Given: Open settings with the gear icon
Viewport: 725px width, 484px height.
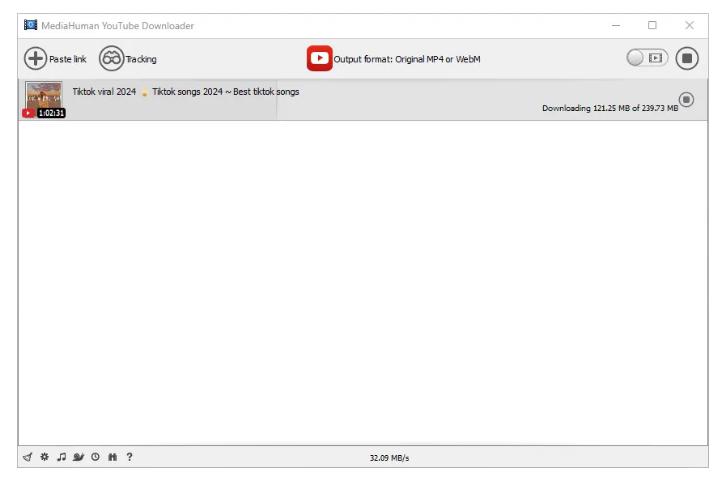Looking at the screenshot, I should (44, 458).
